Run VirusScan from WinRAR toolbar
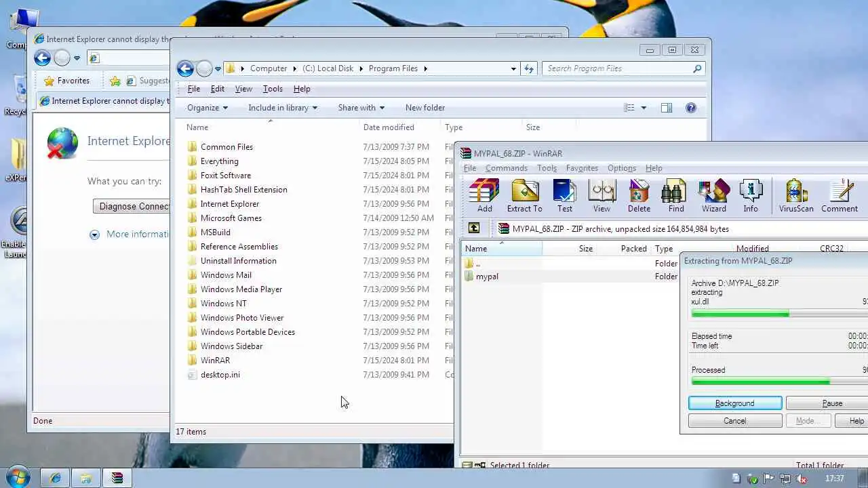 796,196
